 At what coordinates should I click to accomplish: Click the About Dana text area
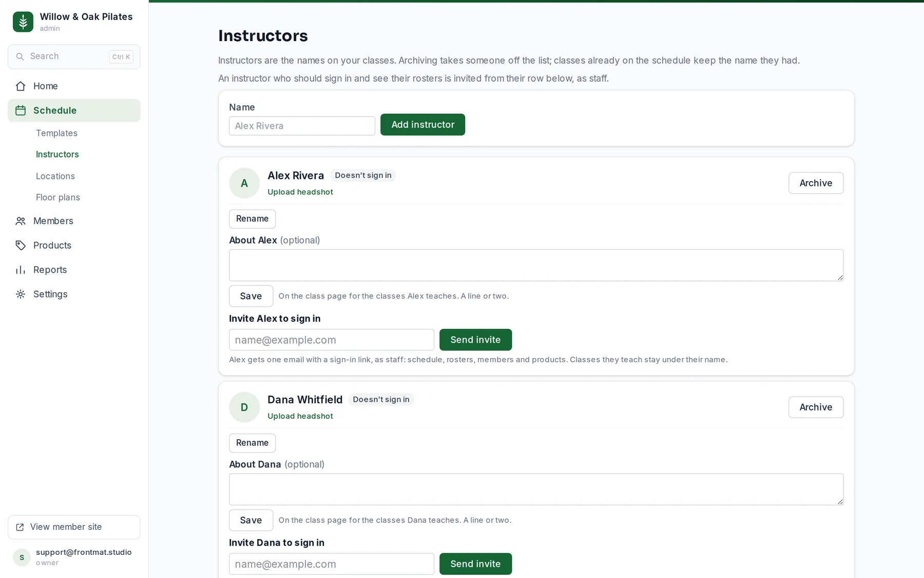[x=536, y=489]
